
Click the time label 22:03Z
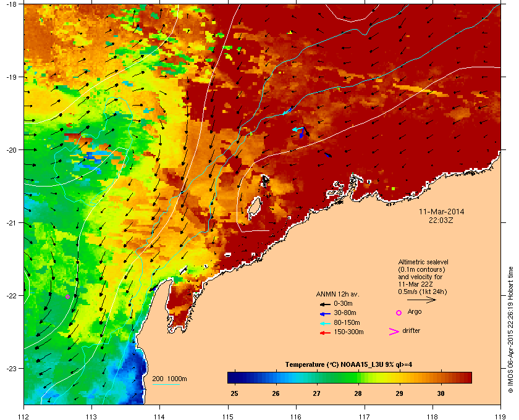[x=441, y=220]
